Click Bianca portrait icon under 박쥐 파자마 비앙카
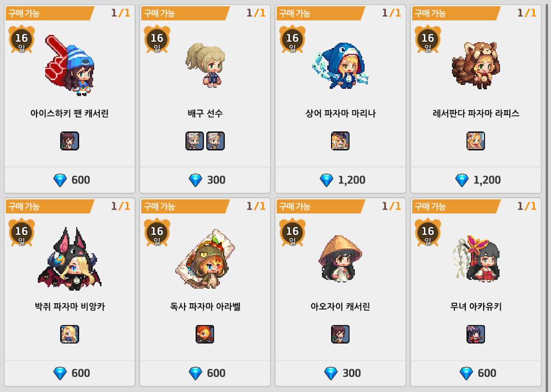The height and width of the screenshot is (392, 551). point(69,334)
